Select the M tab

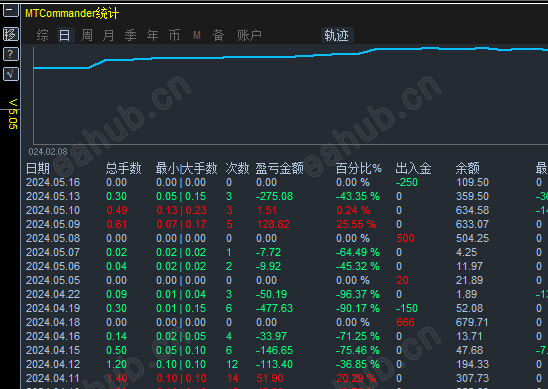coord(197,35)
